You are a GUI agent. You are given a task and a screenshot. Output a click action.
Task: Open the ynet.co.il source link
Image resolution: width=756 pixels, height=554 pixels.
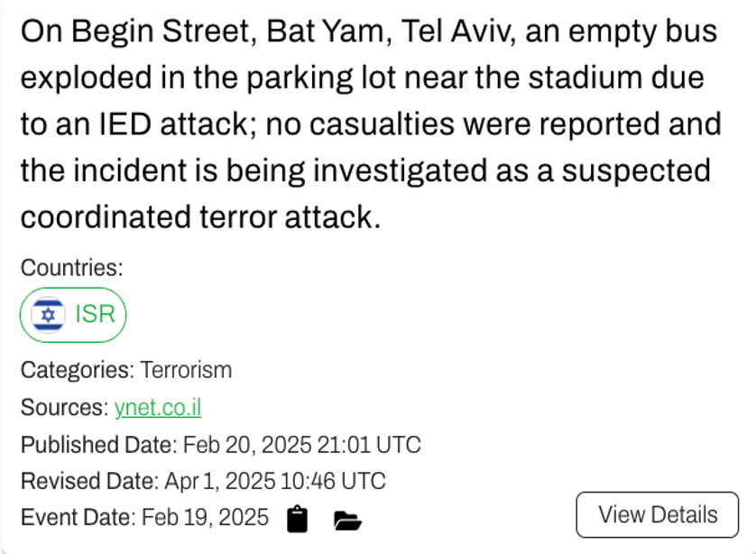coord(158,408)
